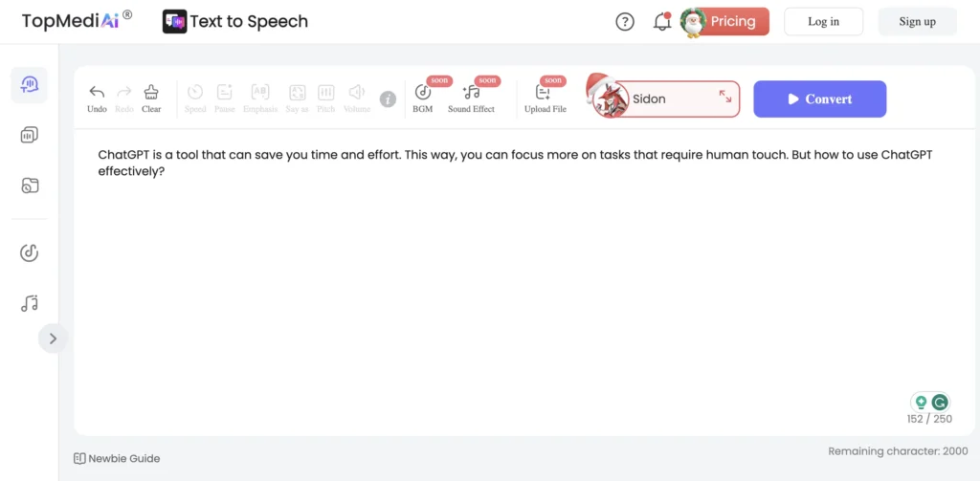The width and height of the screenshot is (980, 481).
Task: Open the voice cloning sidebar icon
Action: 30,135
